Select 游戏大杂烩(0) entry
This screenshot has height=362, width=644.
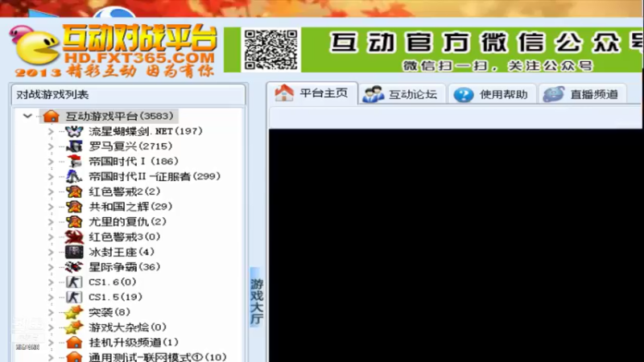(127, 327)
